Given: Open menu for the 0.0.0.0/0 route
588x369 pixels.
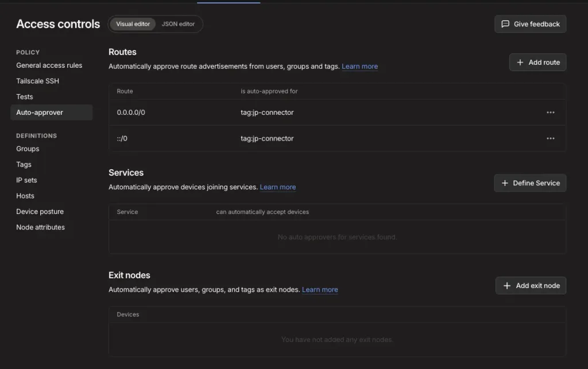Looking at the screenshot, I should tap(550, 112).
